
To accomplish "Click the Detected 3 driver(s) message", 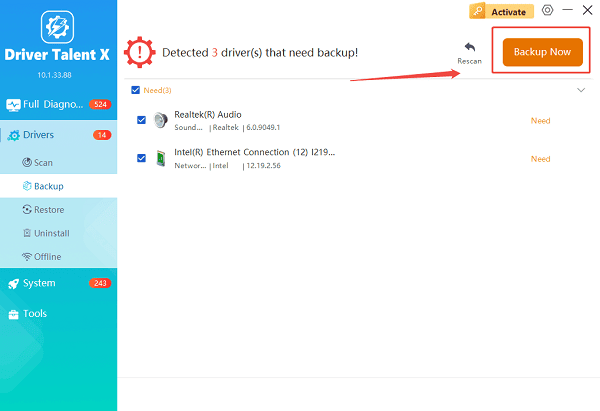I will pos(260,52).
